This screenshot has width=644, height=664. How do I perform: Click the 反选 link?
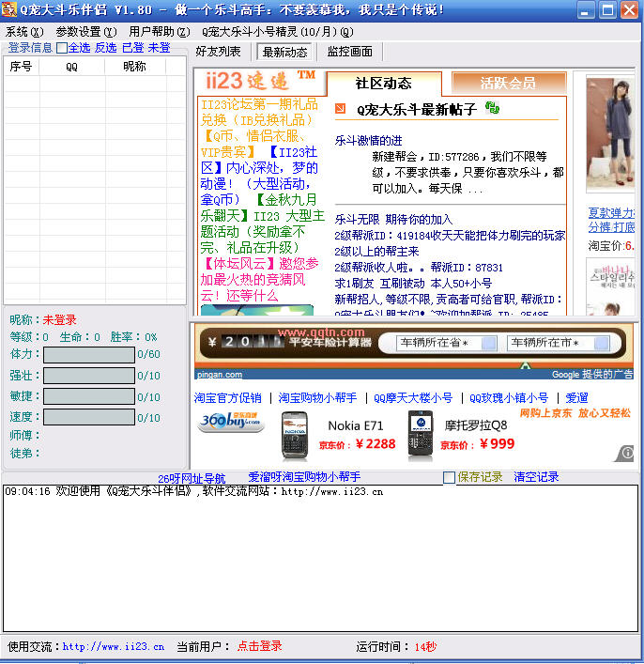tap(105, 47)
